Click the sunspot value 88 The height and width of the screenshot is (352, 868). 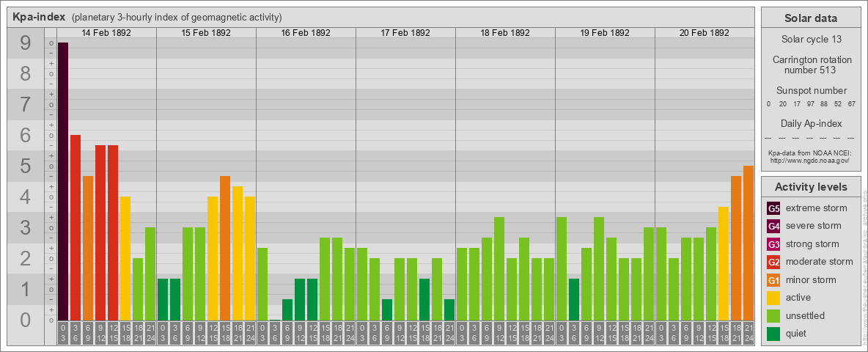(x=824, y=104)
